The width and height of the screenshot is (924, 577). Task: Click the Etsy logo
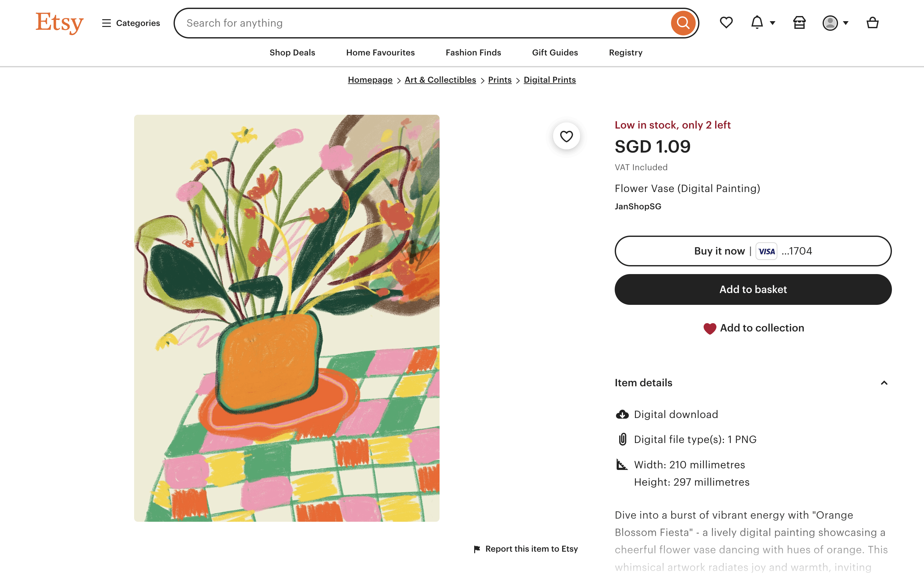click(60, 23)
